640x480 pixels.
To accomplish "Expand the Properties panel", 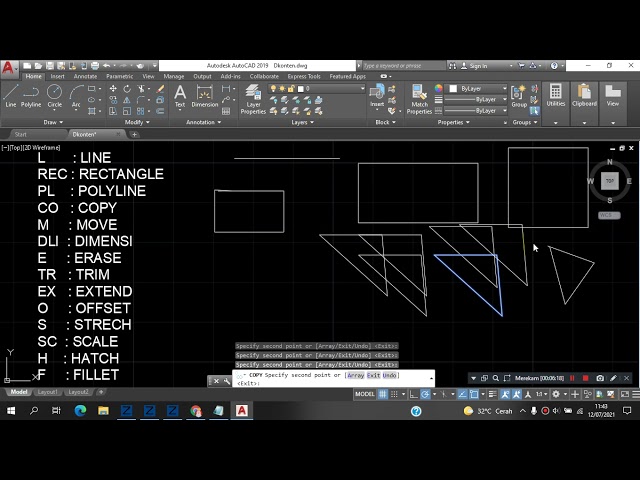I will (x=453, y=122).
